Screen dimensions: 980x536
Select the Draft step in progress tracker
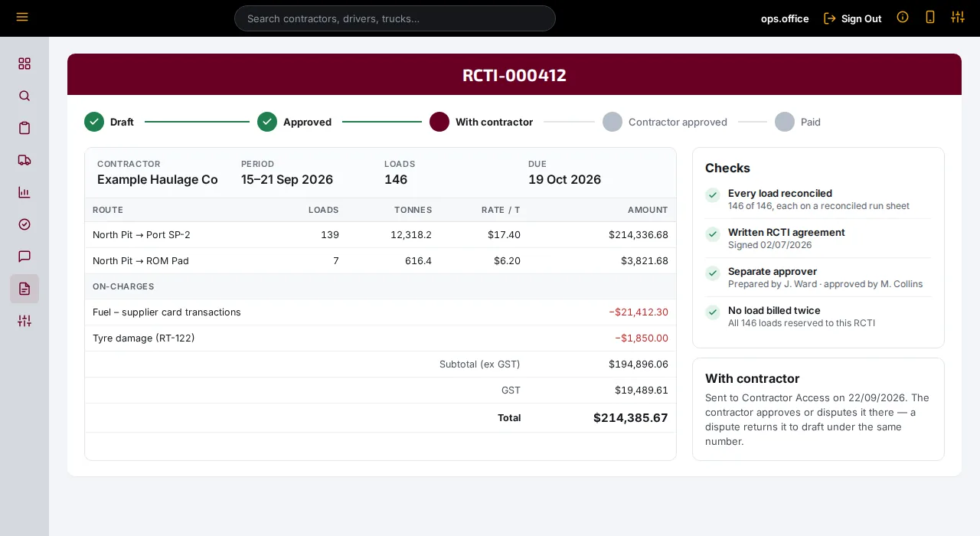(109, 122)
